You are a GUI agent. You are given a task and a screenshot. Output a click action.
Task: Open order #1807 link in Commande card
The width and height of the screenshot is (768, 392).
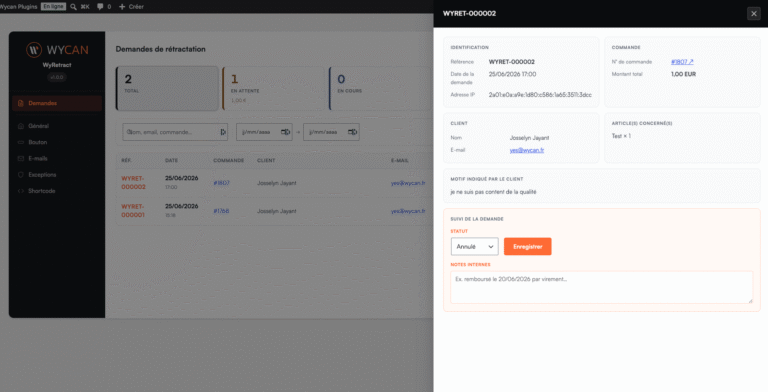(682, 62)
